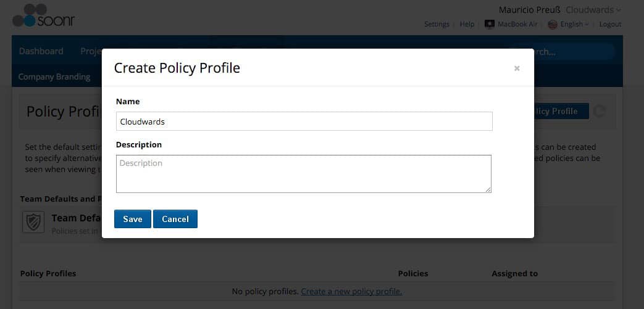Click the Soonr logo

tap(44, 15)
